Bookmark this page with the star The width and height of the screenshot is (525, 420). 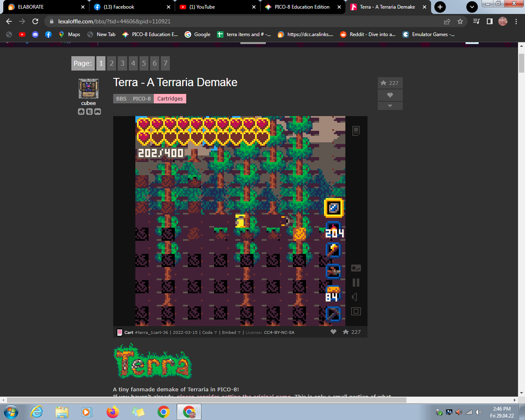pos(460,21)
